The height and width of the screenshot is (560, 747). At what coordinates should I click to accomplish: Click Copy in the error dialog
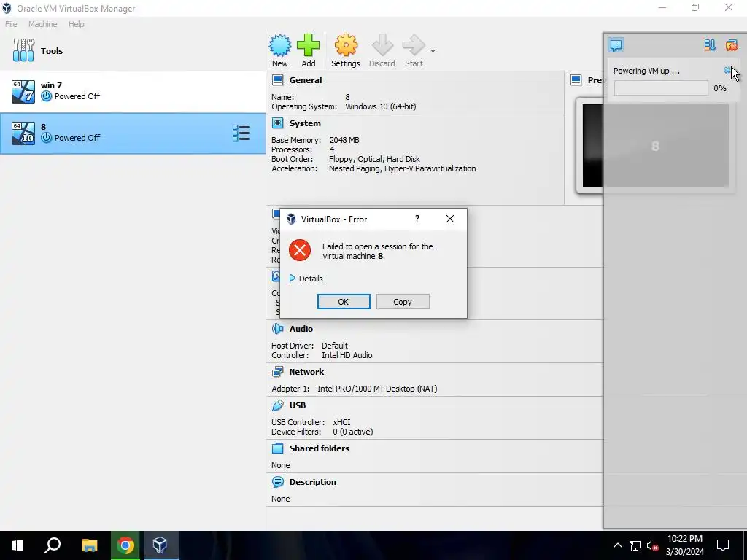[x=403, y=302]
